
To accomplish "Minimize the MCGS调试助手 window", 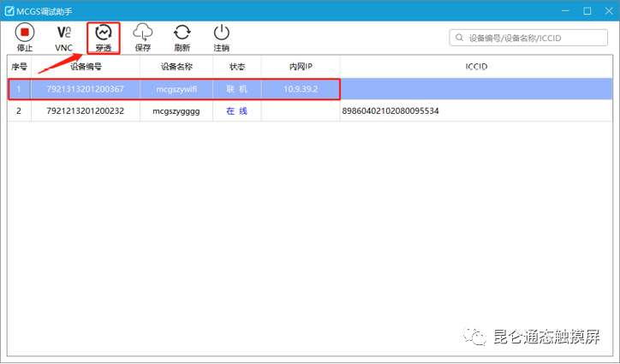I will tap(565, 10).
